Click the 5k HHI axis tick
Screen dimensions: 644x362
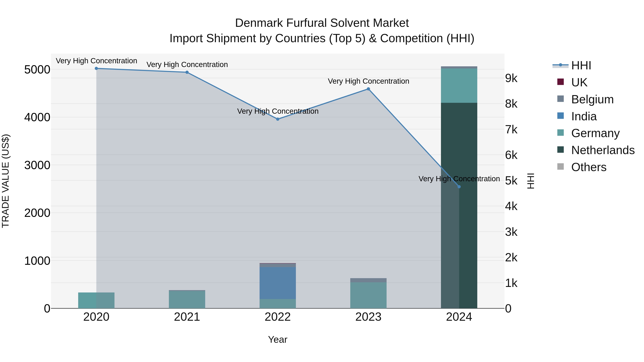click(x=511, y=181)
